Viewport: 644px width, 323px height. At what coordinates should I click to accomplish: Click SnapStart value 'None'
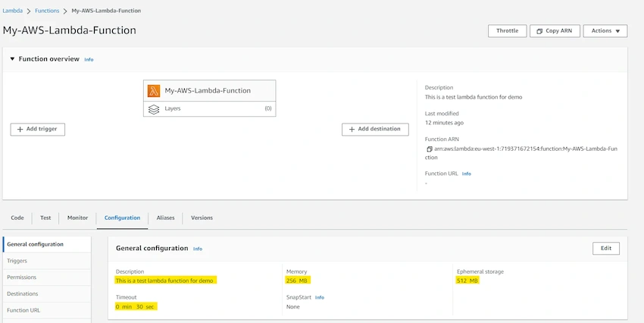[x=293, y=306]
